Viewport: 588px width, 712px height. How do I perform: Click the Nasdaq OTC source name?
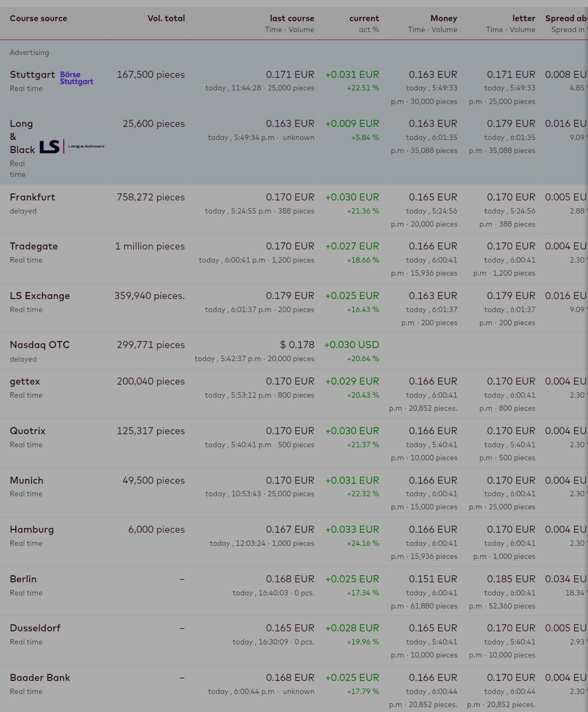coord(40,345)
